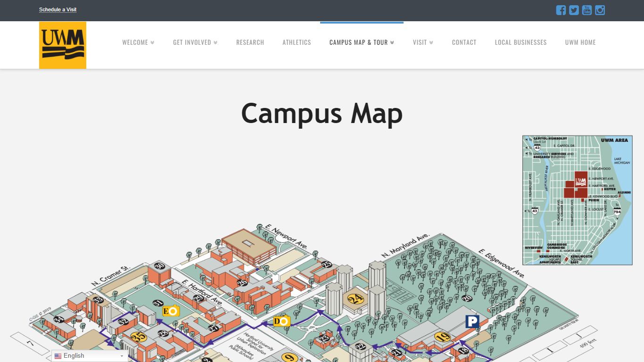Viewport: 644px width, 362px height.
Task: Expand the Visit dropdown menu
Action: 423,42
